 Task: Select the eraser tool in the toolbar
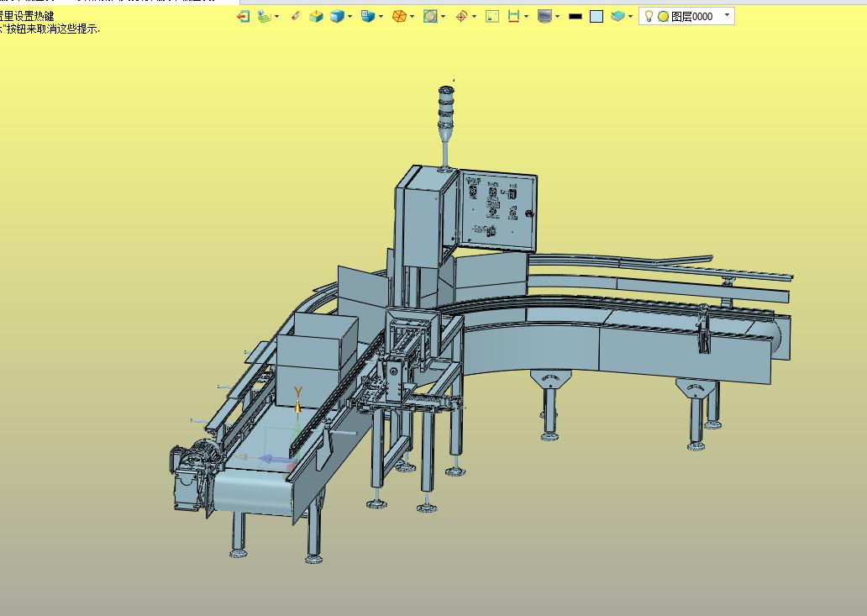[295, 16]
